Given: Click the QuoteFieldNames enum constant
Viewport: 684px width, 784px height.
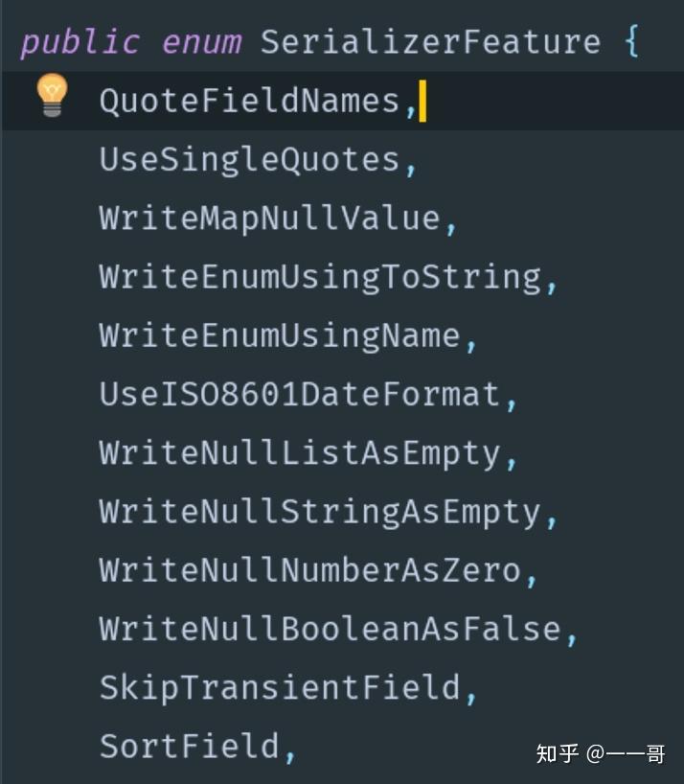Looking at the screenshot, I should point(249,101).
